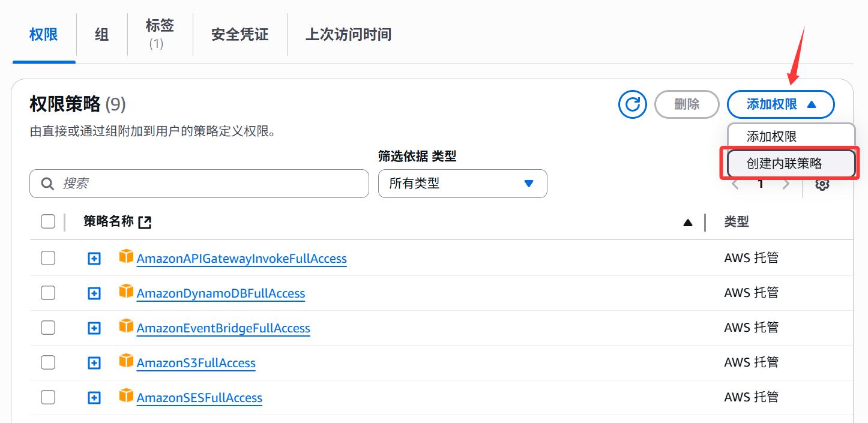Click the magnifier icon in the search box
868x423 pixels.
point(48,184)
